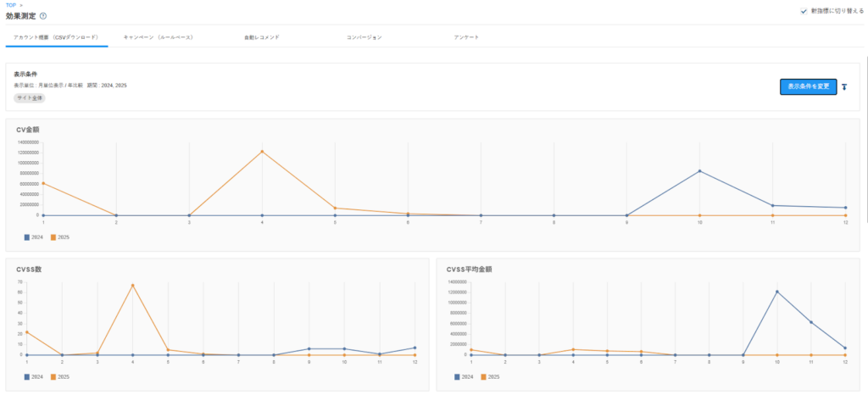Select the コンバージョン tab
The image size is (868, 395).
pyautogui.click(x=364, y=38)
